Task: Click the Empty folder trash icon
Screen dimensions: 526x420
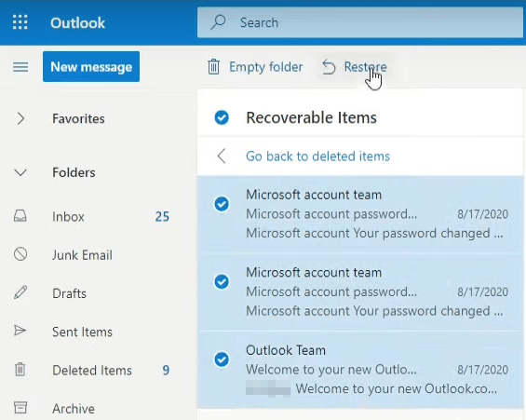Action: click(x=214, y=66)
